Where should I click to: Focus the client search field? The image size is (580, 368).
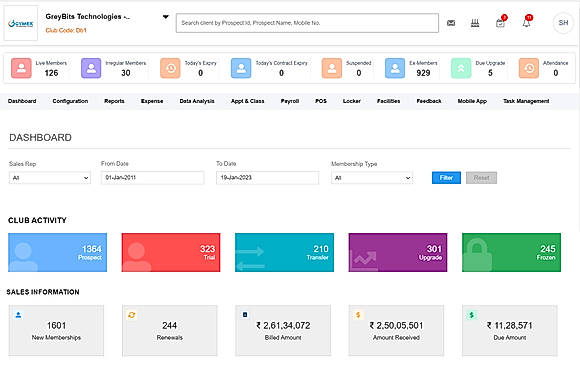click(307, 23)
